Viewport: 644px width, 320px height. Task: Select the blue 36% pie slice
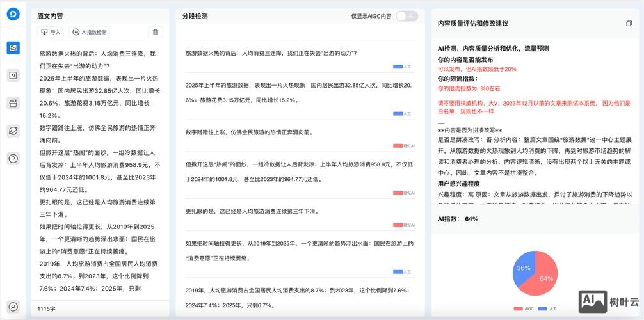click(x=522, y=268)
